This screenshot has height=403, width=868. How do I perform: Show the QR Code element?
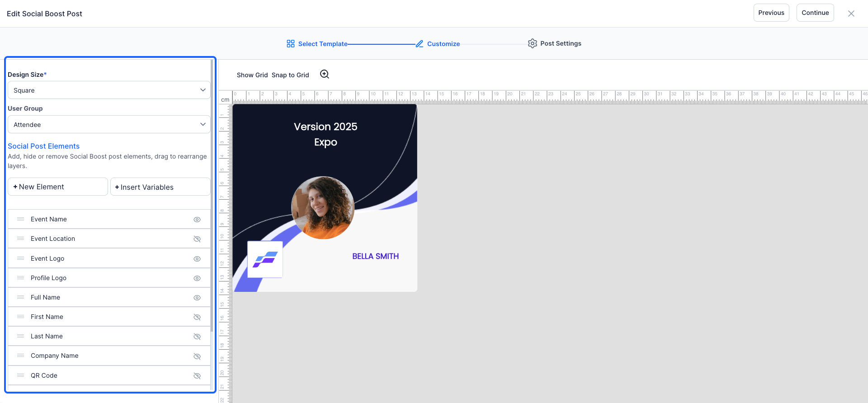pos(197,376)
